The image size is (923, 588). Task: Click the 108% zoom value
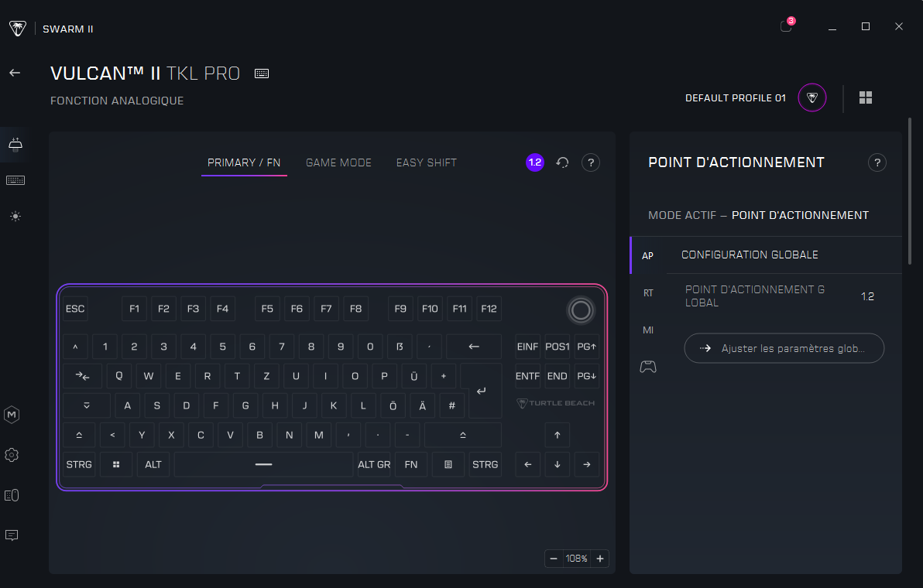click(576, 559)
